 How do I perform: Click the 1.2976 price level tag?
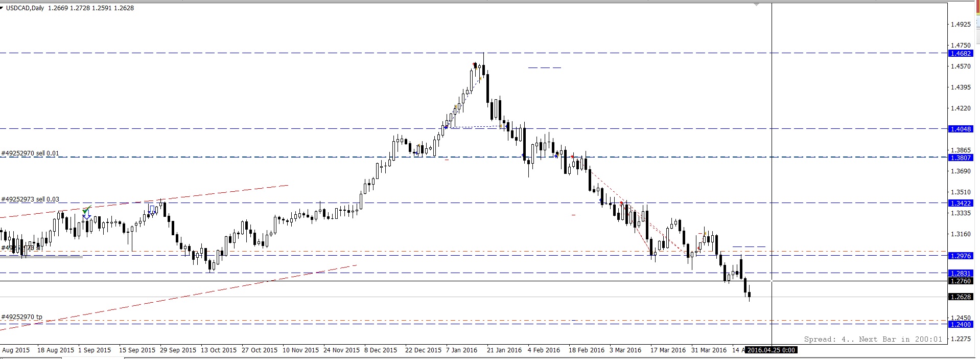pos(960,256)
